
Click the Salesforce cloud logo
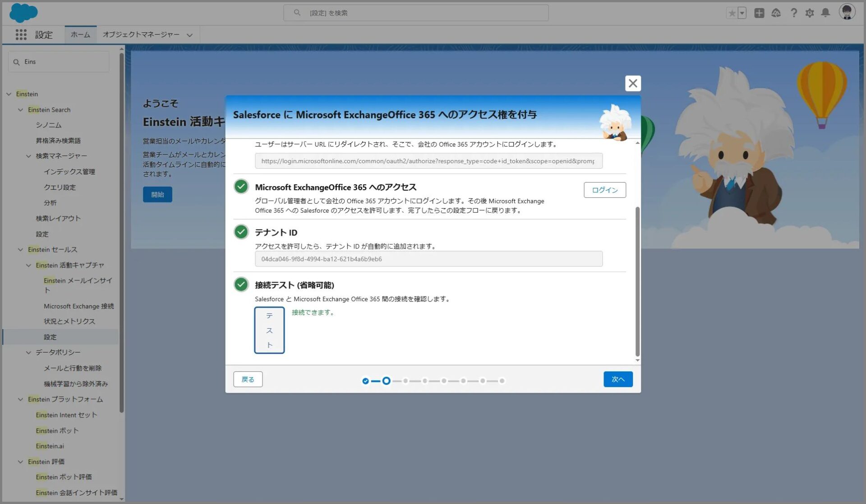click(x=23, y=13)
